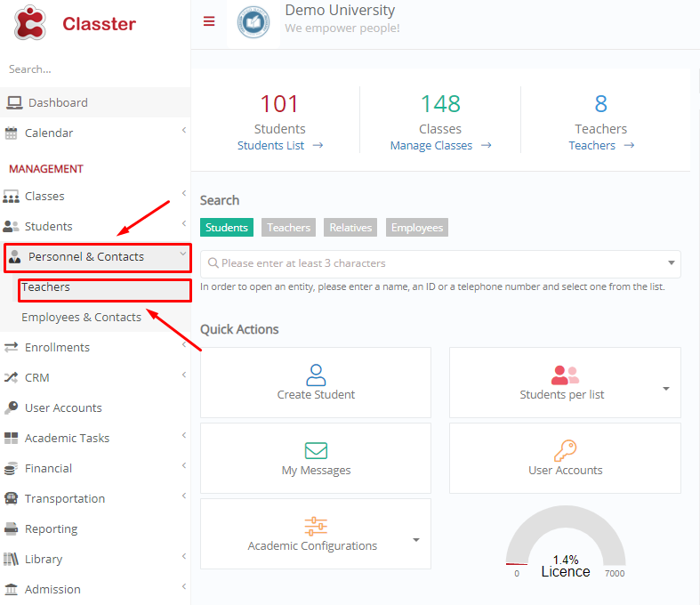Click the Classter logo icon
Viewport: 700px width, 605px height.
point(29,23)
